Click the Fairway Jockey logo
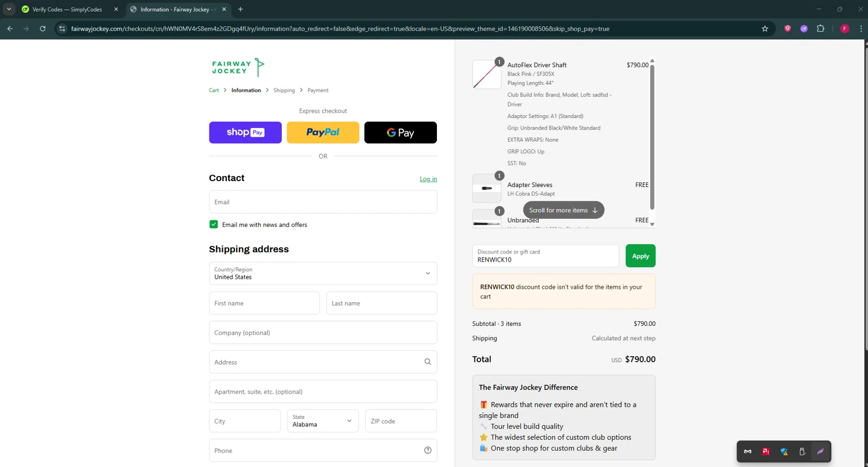The width and height of the screenshot is (868, 467). (238, 67)
